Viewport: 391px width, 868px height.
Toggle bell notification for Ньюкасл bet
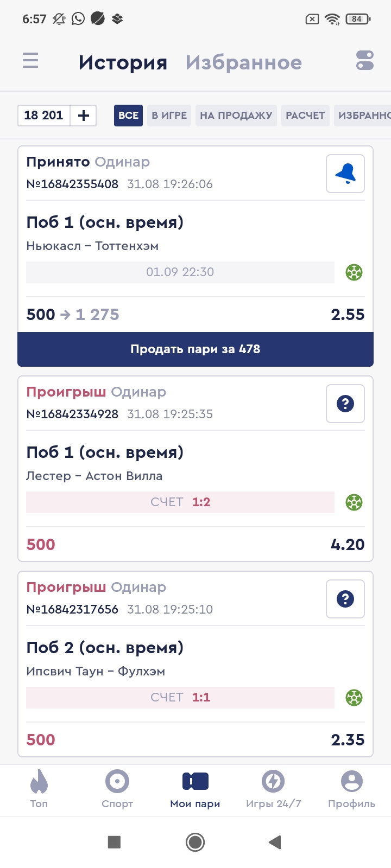(x=345, y=174)
